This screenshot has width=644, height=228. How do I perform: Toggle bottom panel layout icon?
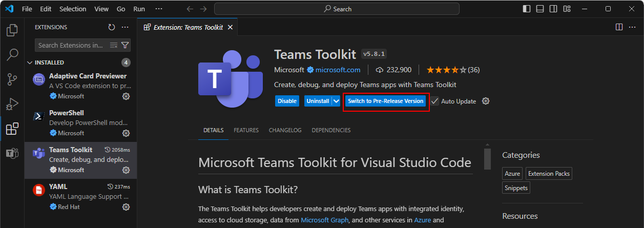(x=540, y=9)
